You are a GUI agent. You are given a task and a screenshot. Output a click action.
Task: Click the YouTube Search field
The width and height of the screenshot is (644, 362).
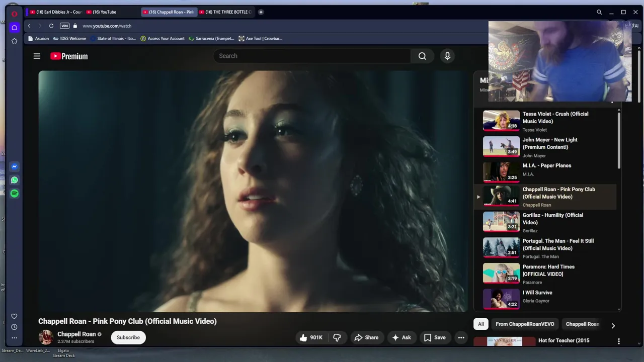pos(312,56)
